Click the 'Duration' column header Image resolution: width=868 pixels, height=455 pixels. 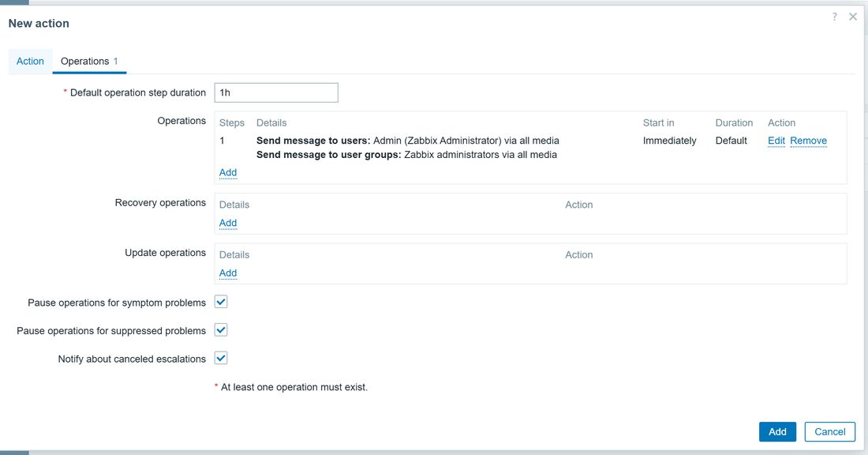coord(734,123)
